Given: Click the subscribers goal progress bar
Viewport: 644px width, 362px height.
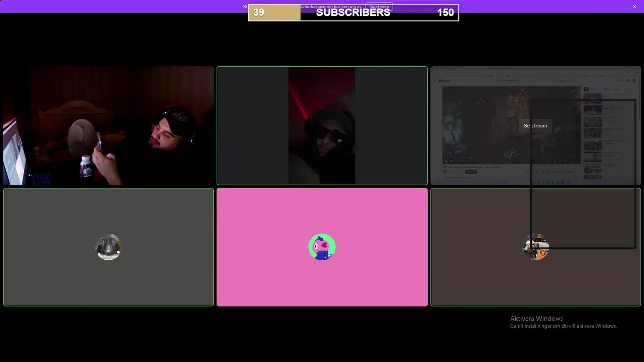Looking at the screenshot, I should pos(353,13).
